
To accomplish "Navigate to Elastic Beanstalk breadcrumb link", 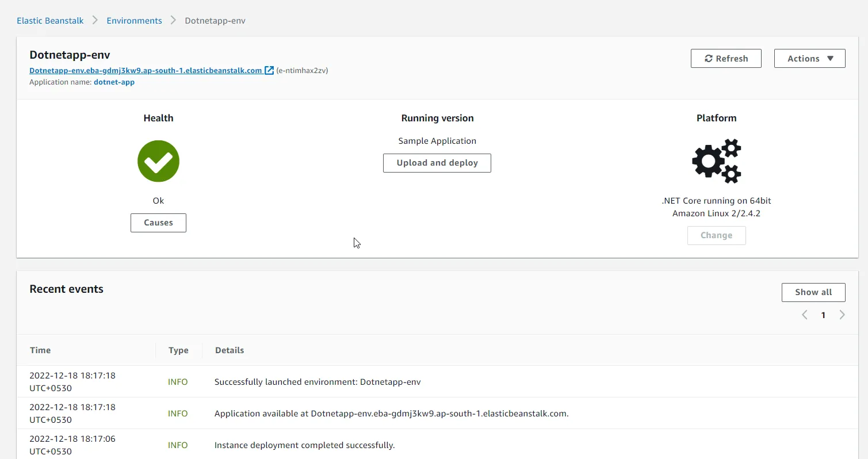I will [49, 20].
